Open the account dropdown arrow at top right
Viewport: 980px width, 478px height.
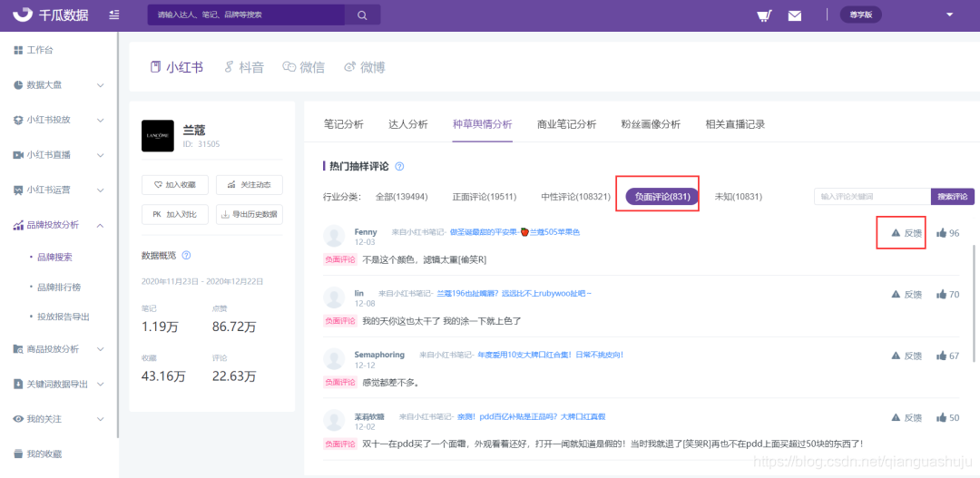click(x=950, y=15)
